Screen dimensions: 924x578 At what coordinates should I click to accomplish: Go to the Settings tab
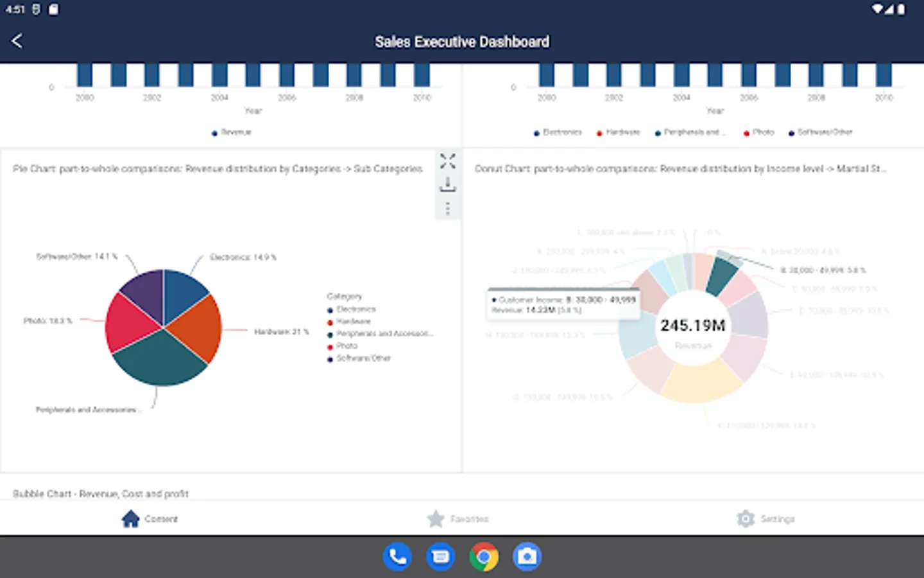tap(766, 518)
